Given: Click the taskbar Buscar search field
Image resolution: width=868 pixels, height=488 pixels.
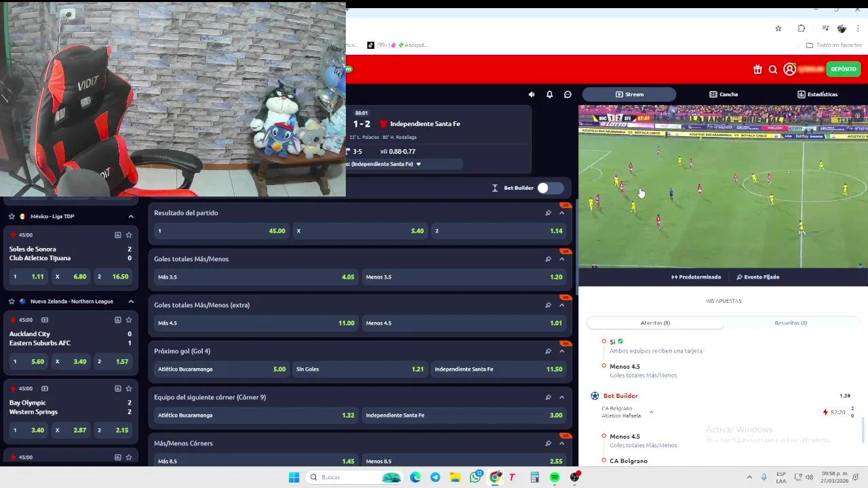Looking at the screenshot, I should click(355, 477).
